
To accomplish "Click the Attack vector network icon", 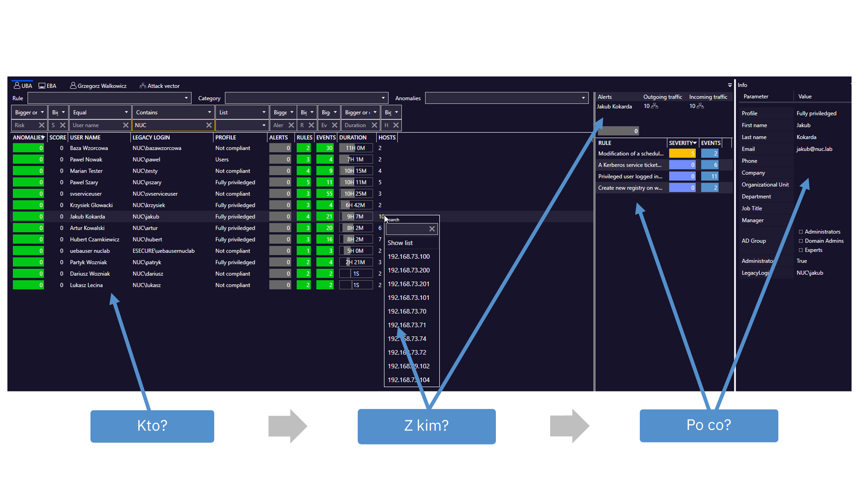I will click(x=143, y=86).
